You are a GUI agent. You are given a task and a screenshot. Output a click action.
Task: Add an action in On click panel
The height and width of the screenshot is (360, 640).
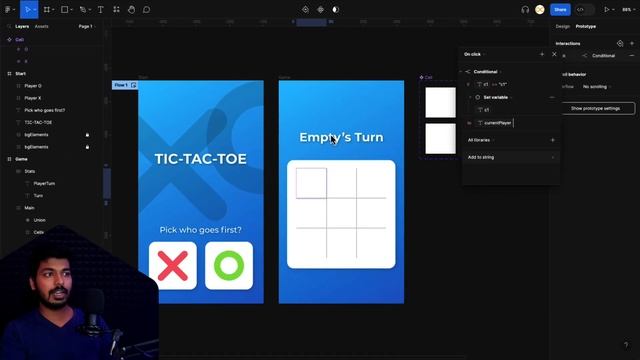point(542,54)
